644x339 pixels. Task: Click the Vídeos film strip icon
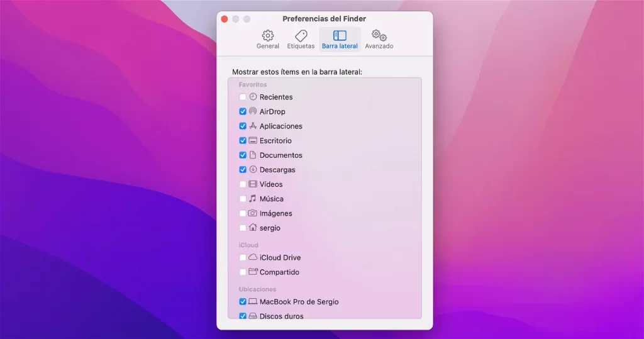click(x=253, y=184)
